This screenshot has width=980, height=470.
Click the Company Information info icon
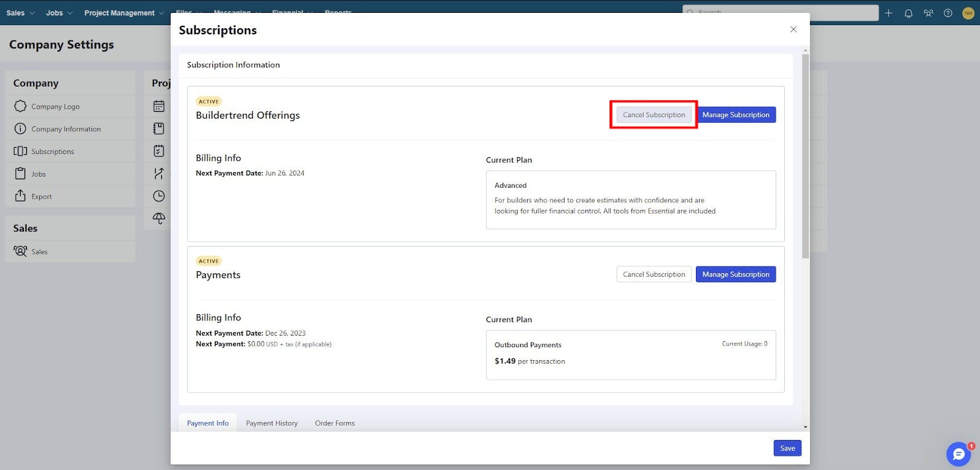pyautogui.click(x=20, y=129)
